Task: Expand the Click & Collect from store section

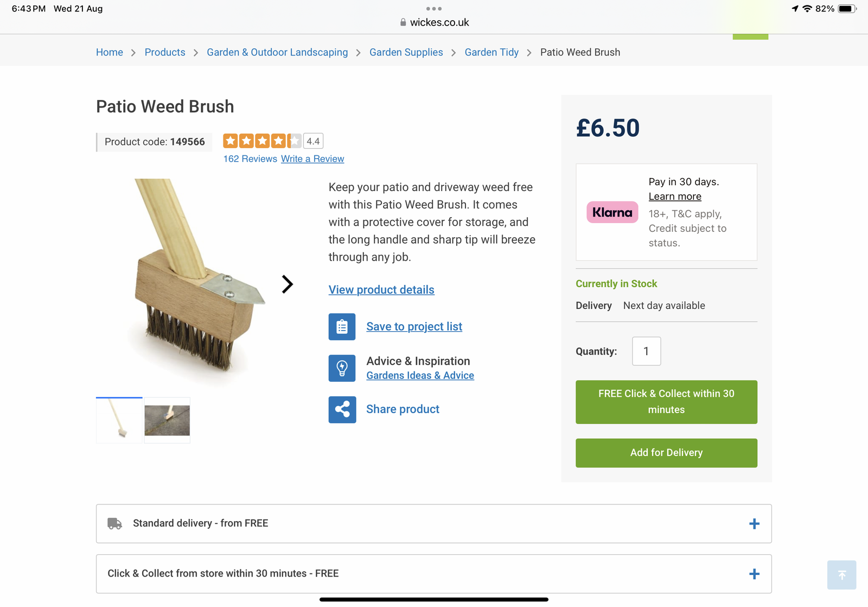Action: pos(754,574)
